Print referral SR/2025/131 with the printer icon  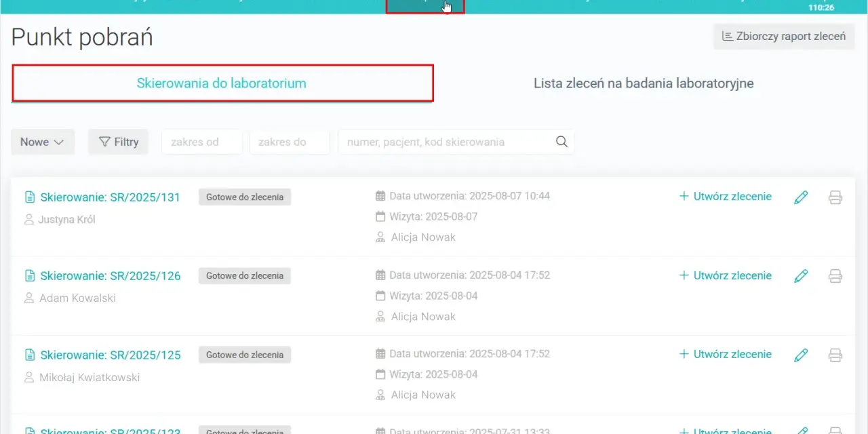(x=835, y=197)
